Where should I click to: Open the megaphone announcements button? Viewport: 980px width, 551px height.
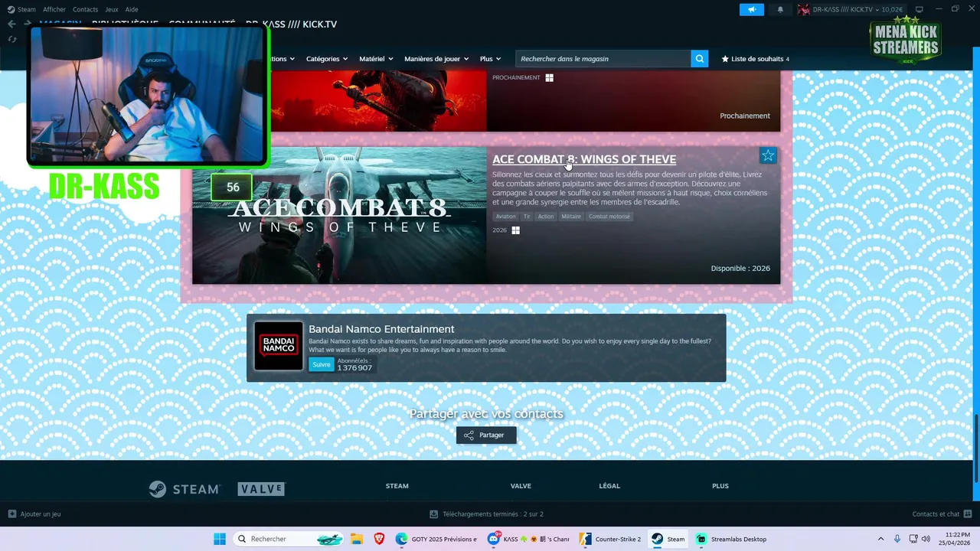(752, 9)
